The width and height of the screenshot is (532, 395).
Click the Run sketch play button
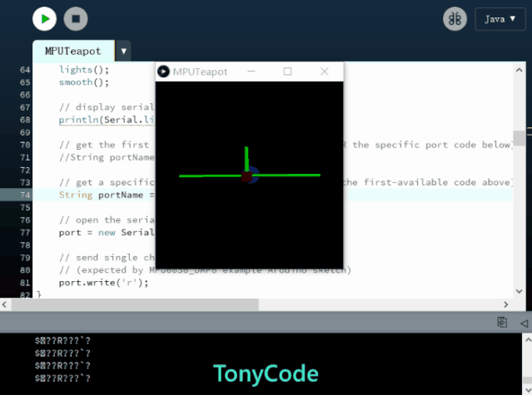pyautogui.click(x=45, y=18)
